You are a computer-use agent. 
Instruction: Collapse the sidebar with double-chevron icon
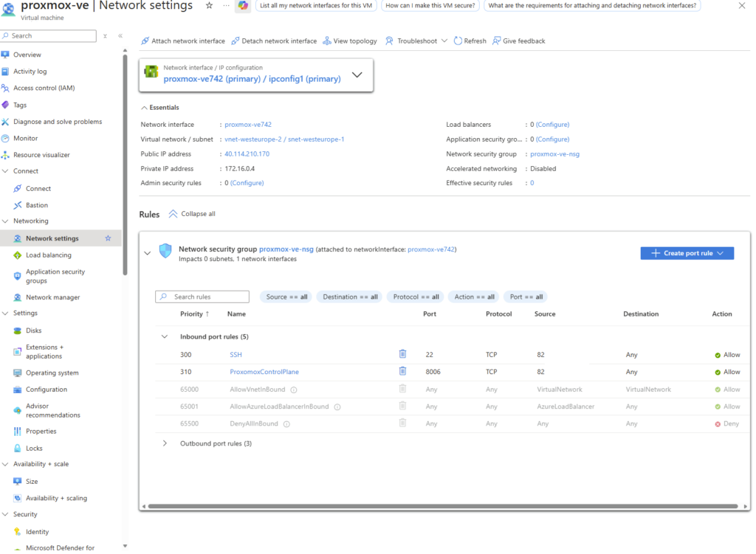pos(120,35)
